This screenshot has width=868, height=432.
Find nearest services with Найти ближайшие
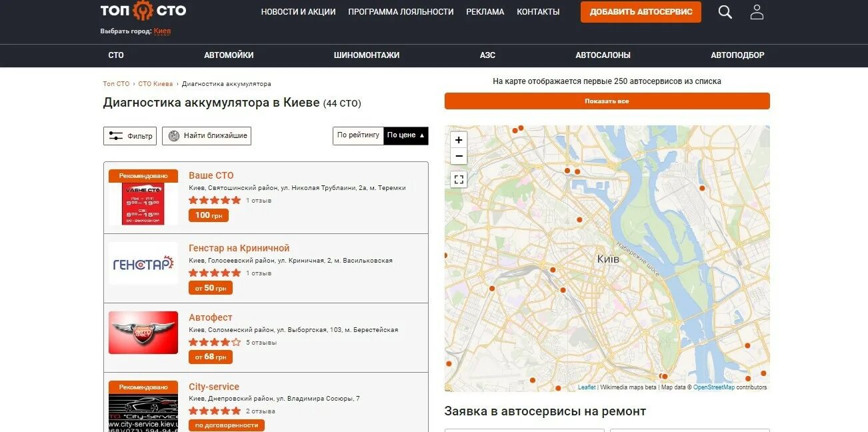pos(207,136)
